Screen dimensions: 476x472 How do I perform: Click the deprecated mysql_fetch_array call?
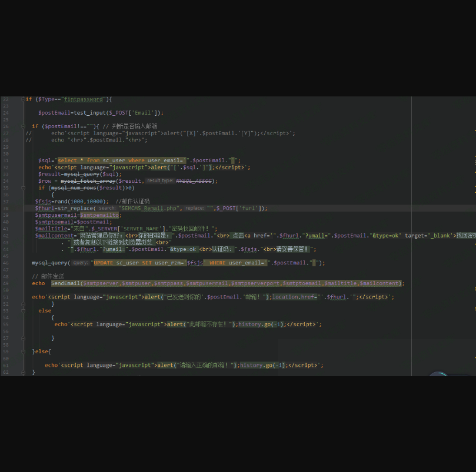click(89, 181)
